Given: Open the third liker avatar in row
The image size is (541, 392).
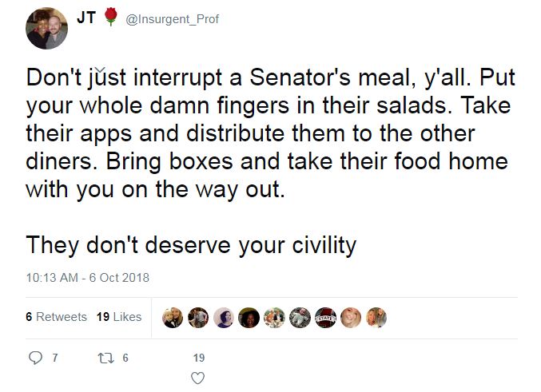Looking at the screenshot, I should coord(224,317).
